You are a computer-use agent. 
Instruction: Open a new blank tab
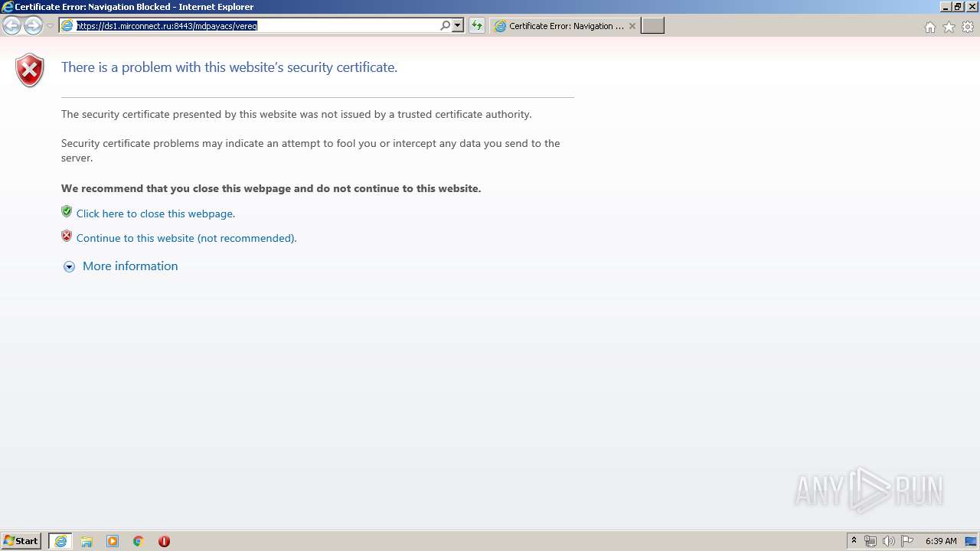[x=652, y=26]
